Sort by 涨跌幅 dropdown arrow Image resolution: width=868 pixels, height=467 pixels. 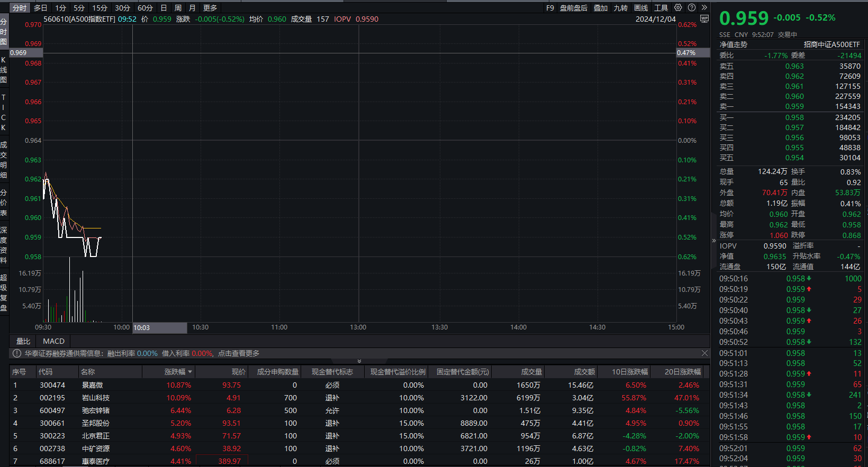pos(190,372)
